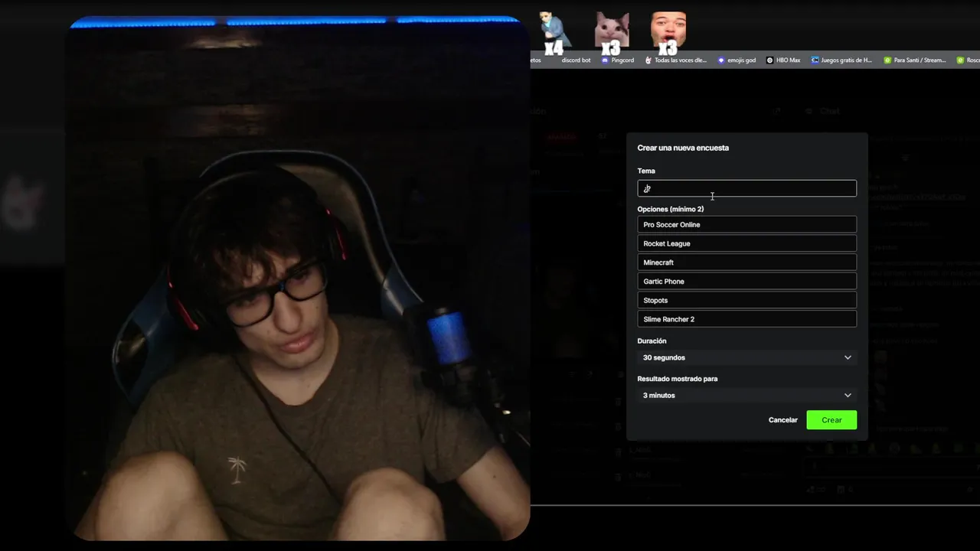Create the poll with the Crear button
Image resolution: width=980 pixels, height=551 pixels.
point(831,420)
